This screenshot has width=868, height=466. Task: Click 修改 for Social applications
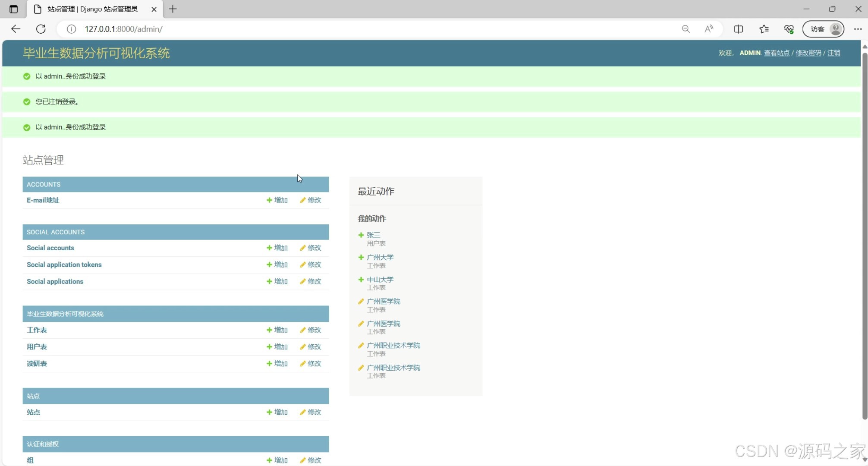311,281
